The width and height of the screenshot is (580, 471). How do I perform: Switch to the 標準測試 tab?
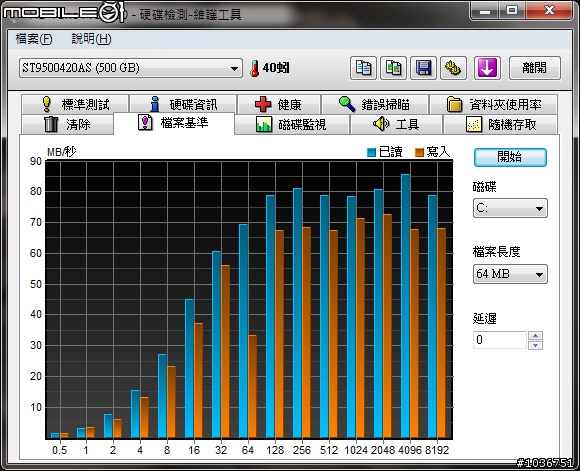75,105
